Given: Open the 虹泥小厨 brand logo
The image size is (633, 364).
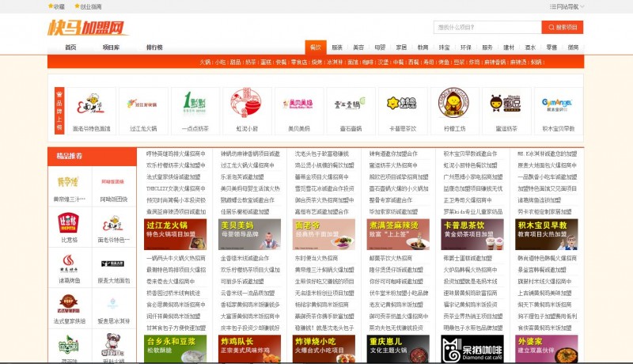Looking at the screenshot, I should pyautogui.click(x=247, y=104).
